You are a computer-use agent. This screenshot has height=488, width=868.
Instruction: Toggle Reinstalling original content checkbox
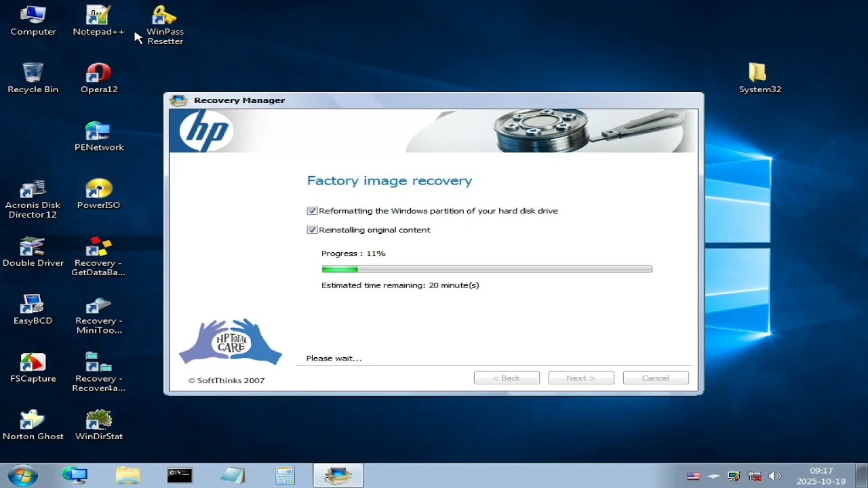(312, 230)
